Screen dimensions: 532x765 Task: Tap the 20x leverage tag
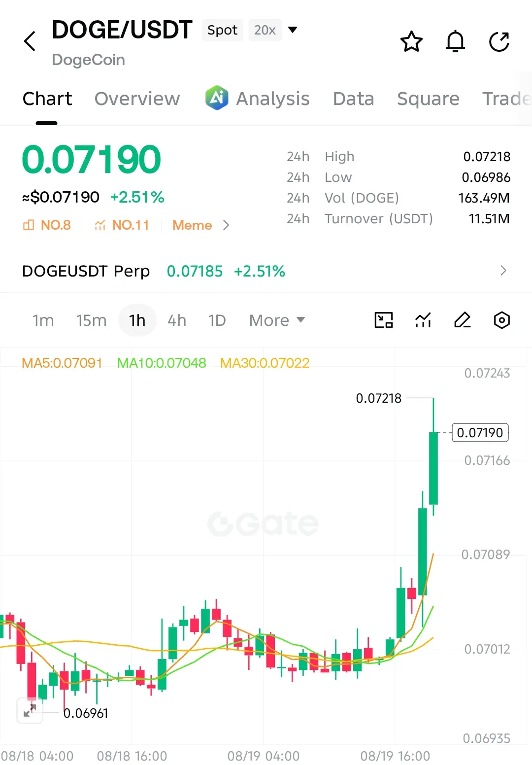click(x=265, y=30)
